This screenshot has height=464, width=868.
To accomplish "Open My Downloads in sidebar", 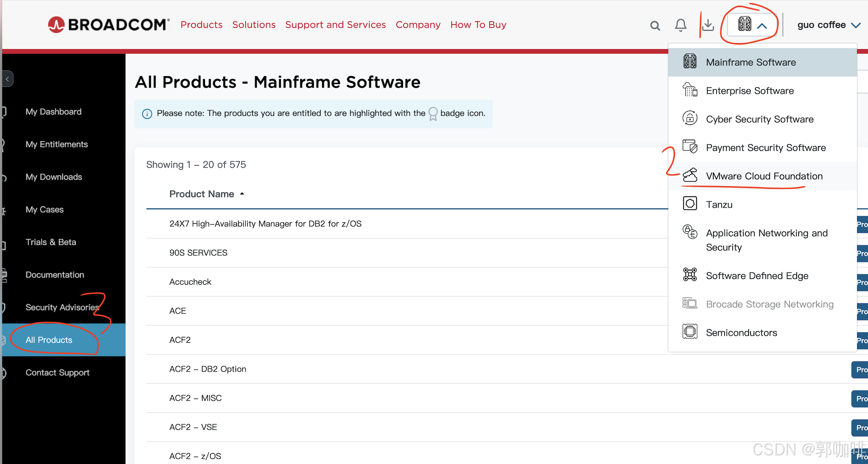I will 54,176.
